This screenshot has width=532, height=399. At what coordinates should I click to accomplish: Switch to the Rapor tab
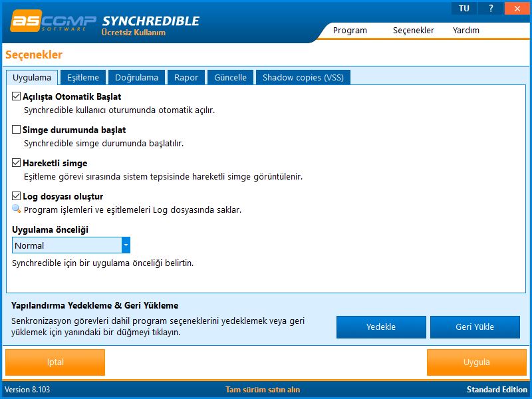click(186, 77)
